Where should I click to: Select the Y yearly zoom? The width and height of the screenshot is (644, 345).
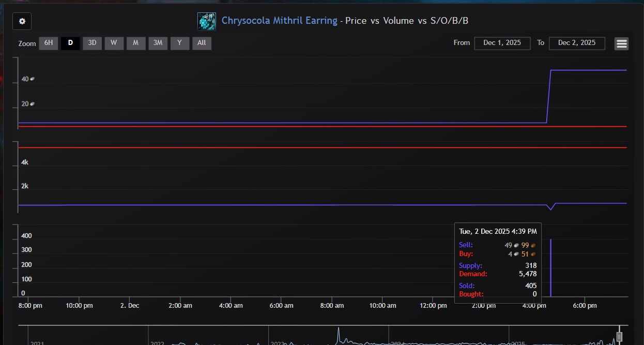pos(179,43)
